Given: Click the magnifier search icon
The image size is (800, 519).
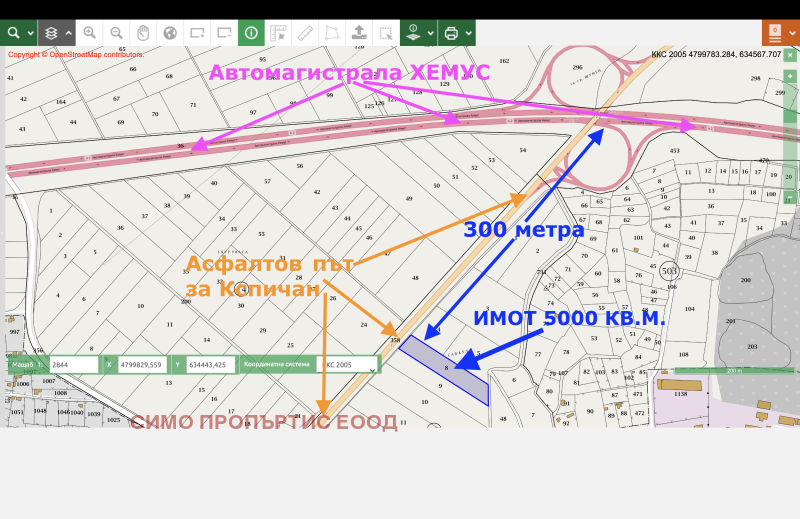Looking at the screenshot, I should click(13, 33).
